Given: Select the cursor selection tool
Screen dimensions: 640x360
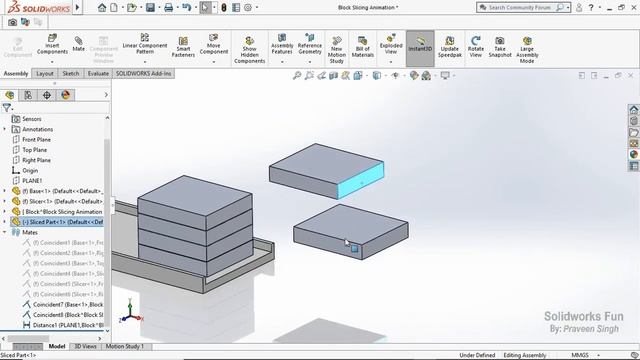Looking at the screenshot, I should coord(205,7).
